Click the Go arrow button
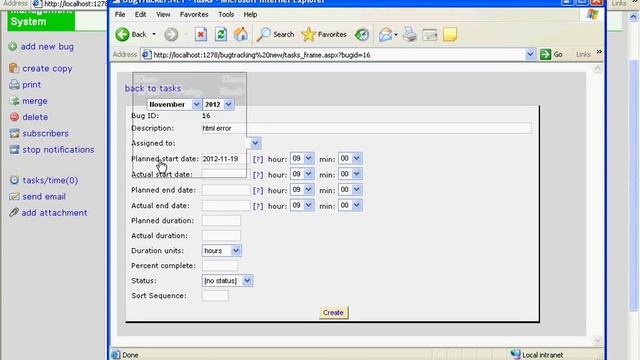The image size is (640, 360). coord(551,54)
